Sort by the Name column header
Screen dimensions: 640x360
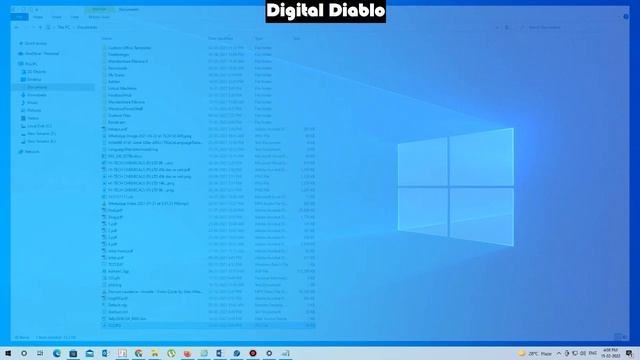(107, 38)
